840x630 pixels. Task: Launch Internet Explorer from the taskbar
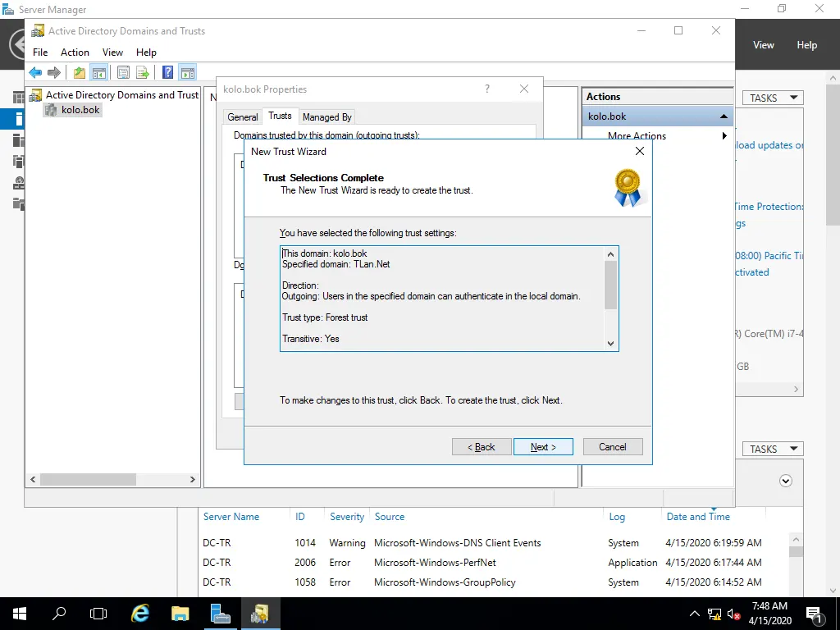coord(140,614)
